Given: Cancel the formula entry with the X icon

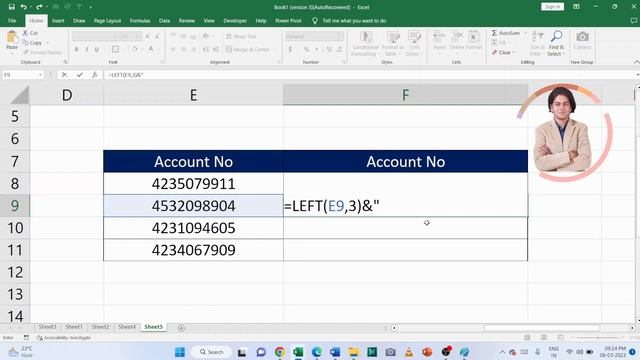Looking at the screenshot, I should tap(64, 75).
